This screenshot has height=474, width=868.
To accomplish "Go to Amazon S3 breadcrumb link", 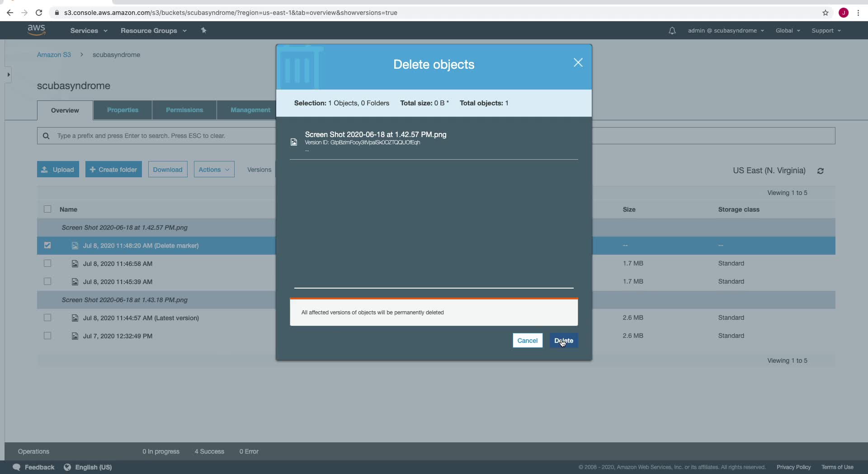I will tap(54, 55).
